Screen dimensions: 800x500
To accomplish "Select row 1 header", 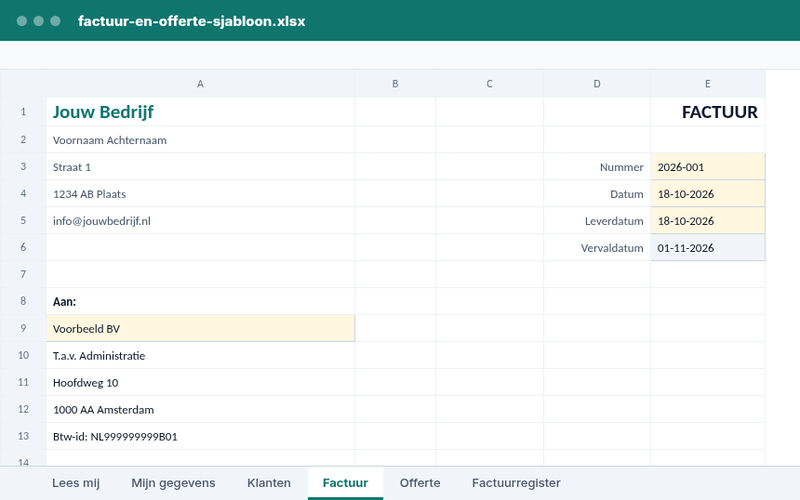I will [23, 112].
